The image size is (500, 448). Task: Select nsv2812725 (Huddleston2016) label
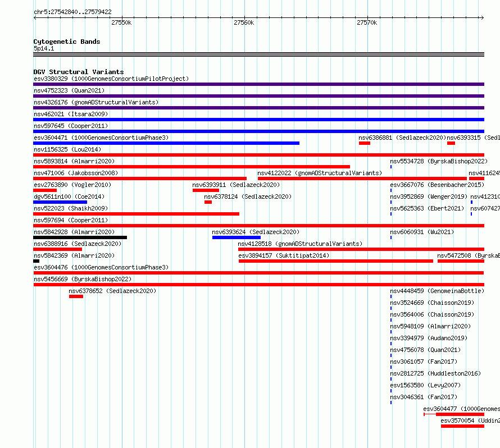click(435, 373)
